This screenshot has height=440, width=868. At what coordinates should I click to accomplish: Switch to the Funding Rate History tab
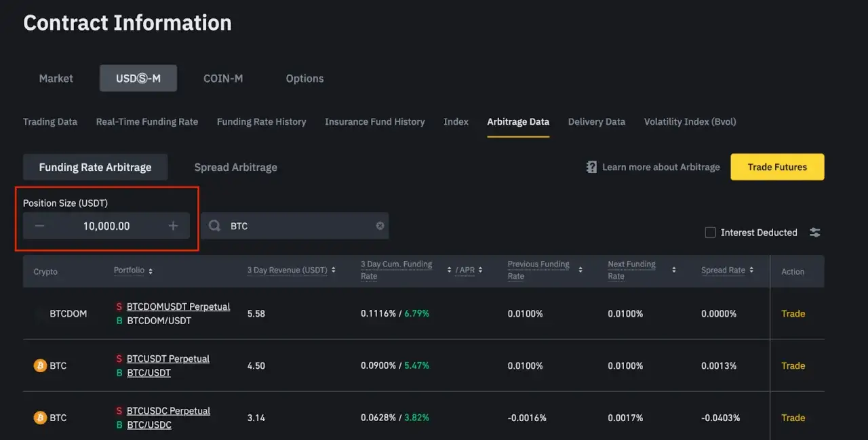(x=261, y=122)
